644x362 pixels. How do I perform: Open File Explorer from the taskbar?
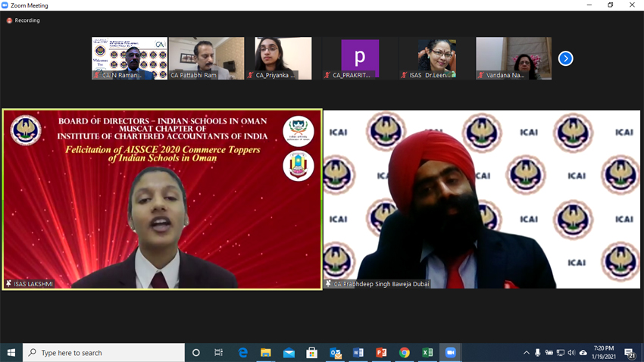coord(266,353)
